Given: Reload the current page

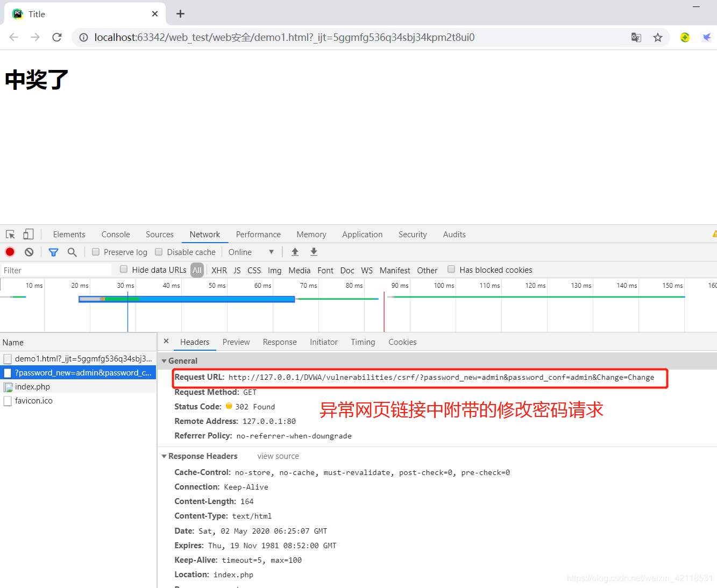Looking at the screenshot, I should [x=56, y=37].
